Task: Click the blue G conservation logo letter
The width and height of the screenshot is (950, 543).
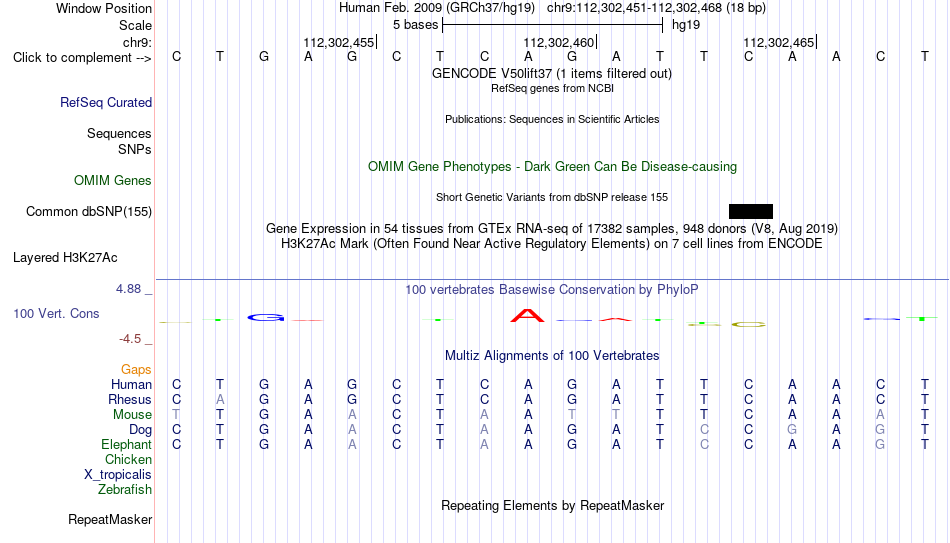Action: [265, 317]
